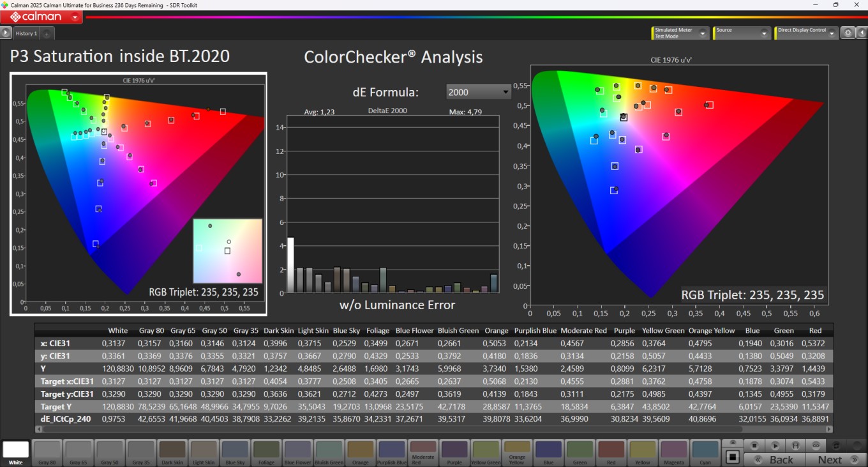Expand the patch strip up arrow
Viewport: 868px width, 467px height.
pos(733,442)
